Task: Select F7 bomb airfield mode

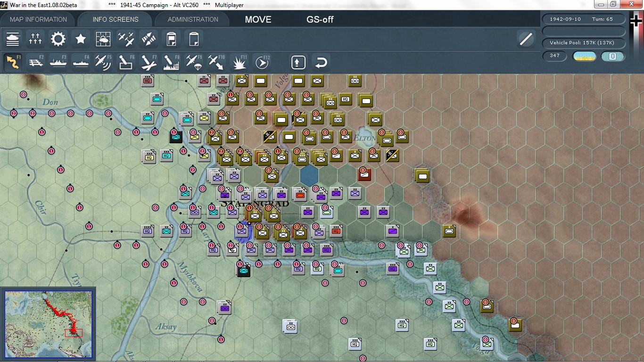Action: [x=149, y=62]
